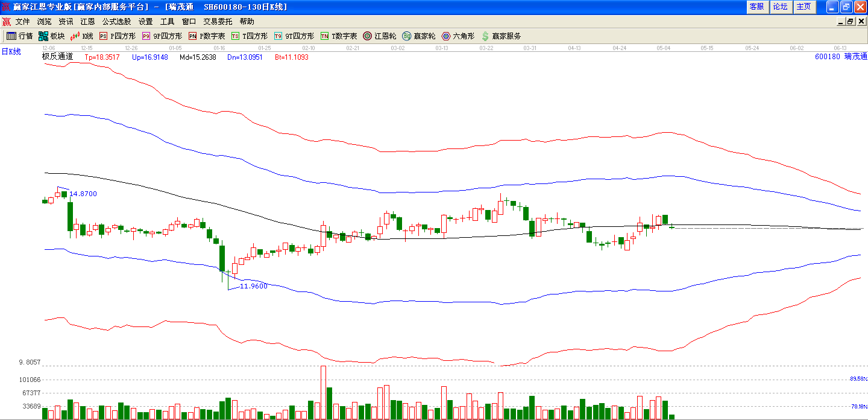The height and width of the screenshot is (420, 868).
Task: Select the Up=16.9148 indicator value
Action: coord(150,57)
